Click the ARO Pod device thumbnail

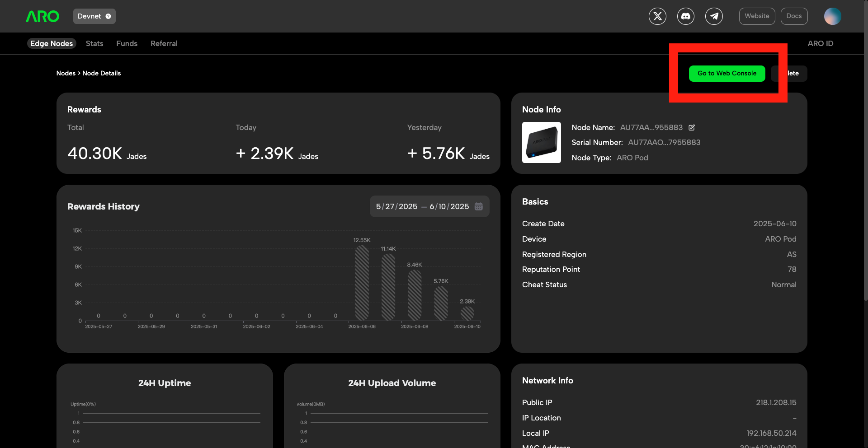tap(542, 142)
